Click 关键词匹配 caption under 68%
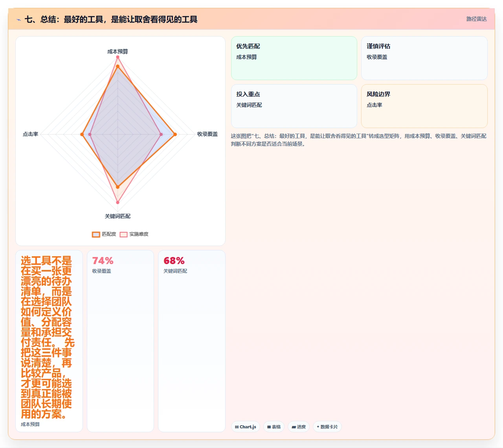The width and height of the screenshot is (503, 448). (175, 271)
